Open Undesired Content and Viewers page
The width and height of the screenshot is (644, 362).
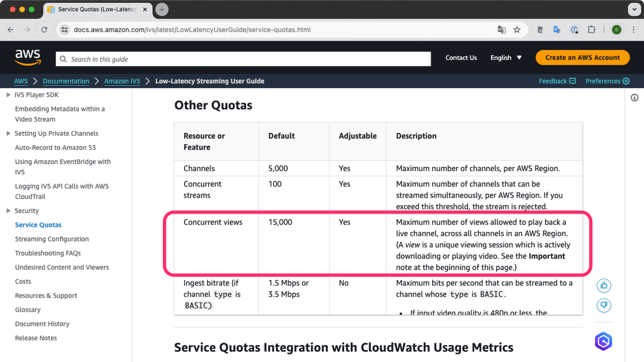coord(62,268)
